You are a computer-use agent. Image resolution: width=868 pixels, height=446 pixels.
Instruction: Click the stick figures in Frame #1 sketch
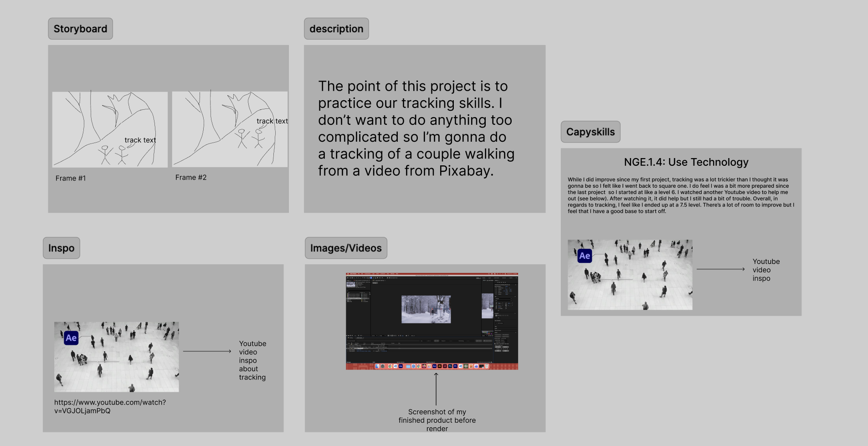pos(113,154)
